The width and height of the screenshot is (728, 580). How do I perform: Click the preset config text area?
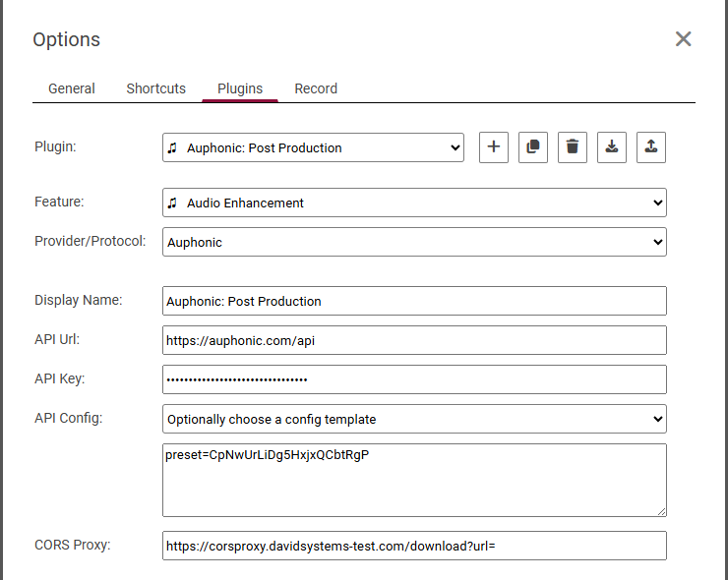(x=414, y=481)
